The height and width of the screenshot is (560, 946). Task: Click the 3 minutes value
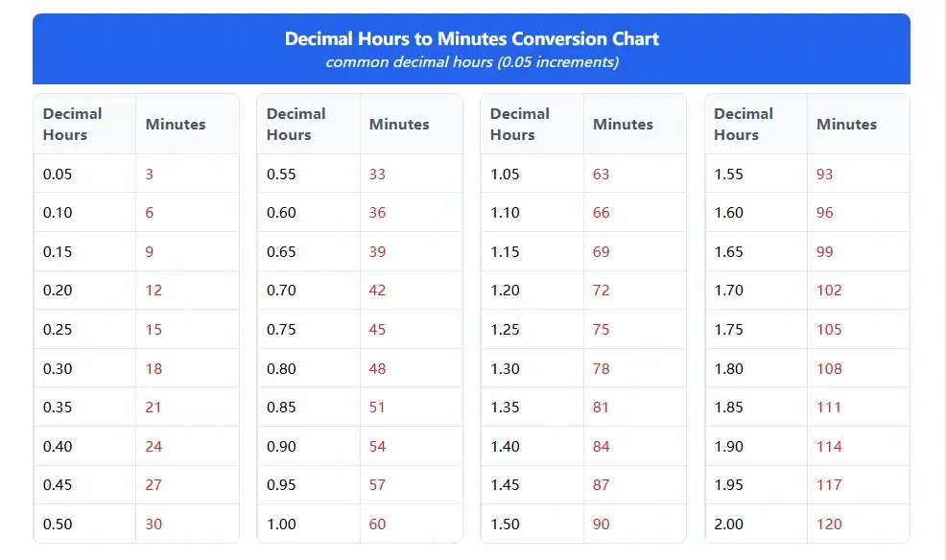tap(150, 175)
